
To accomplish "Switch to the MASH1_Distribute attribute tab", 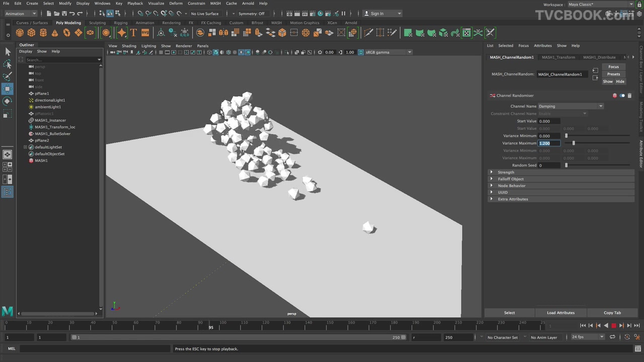I will (599, 57).
